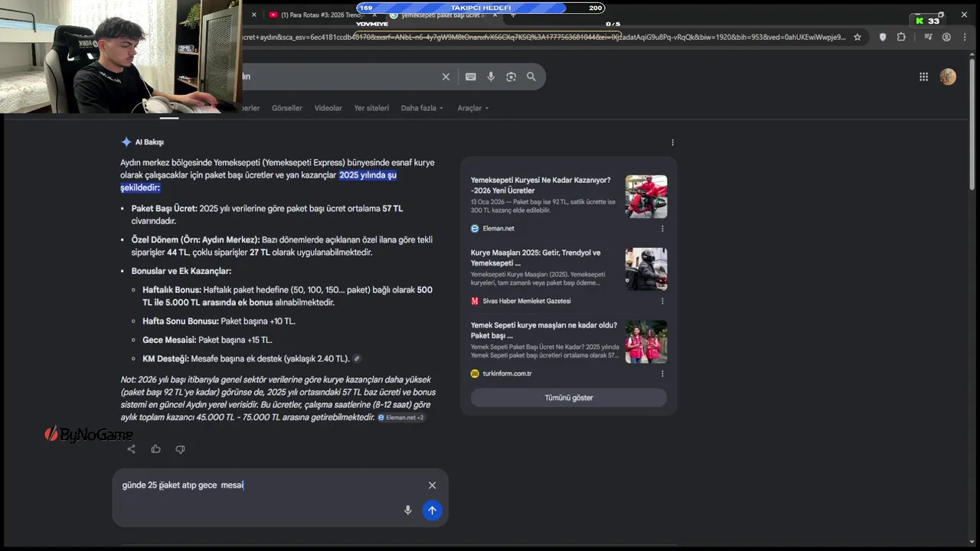Click the Google search query field

[x=337, y=77]
